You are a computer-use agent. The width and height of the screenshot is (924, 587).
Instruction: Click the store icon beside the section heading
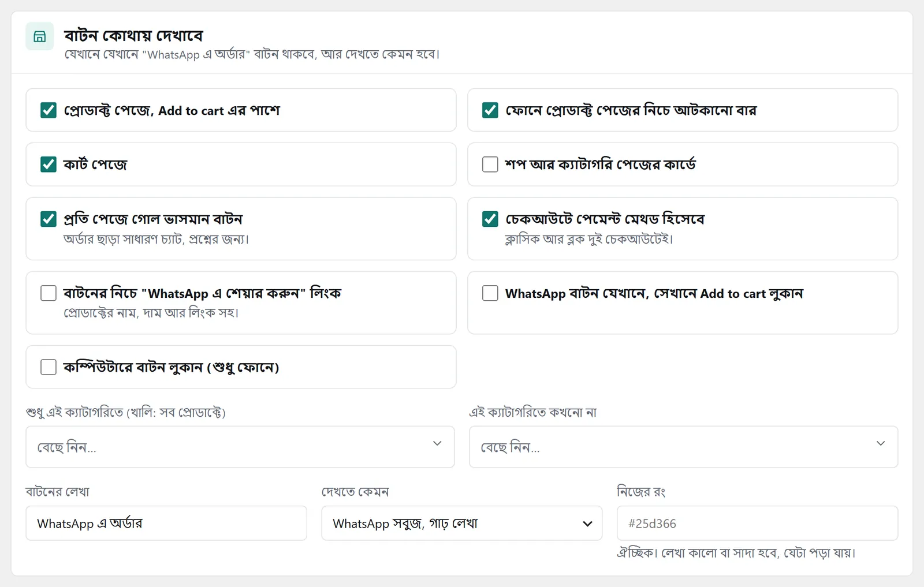pyautogui.click(x=40, y=36)
